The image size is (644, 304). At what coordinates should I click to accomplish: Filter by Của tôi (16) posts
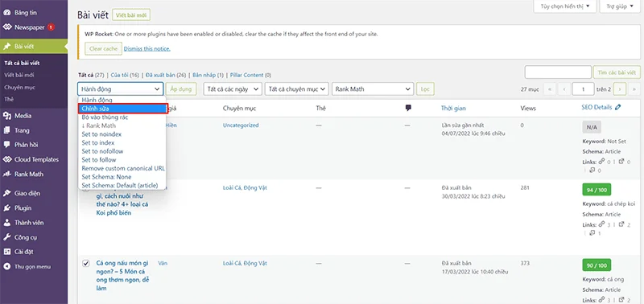pos(125,75)
